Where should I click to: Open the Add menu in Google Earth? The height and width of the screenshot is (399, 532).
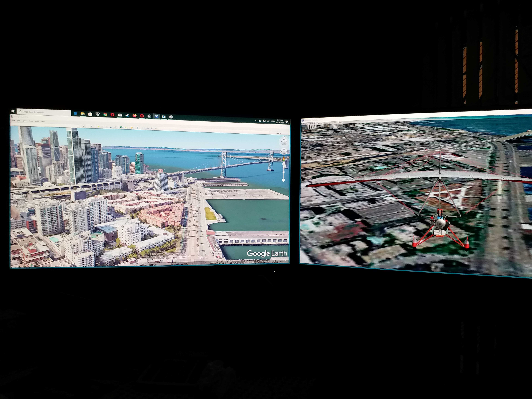click(x=37, y=121)
